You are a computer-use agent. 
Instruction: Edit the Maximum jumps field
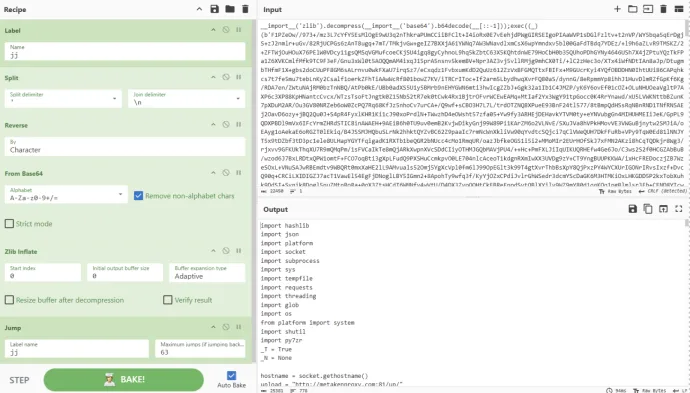pyautogui.click(x=200, y=349)
